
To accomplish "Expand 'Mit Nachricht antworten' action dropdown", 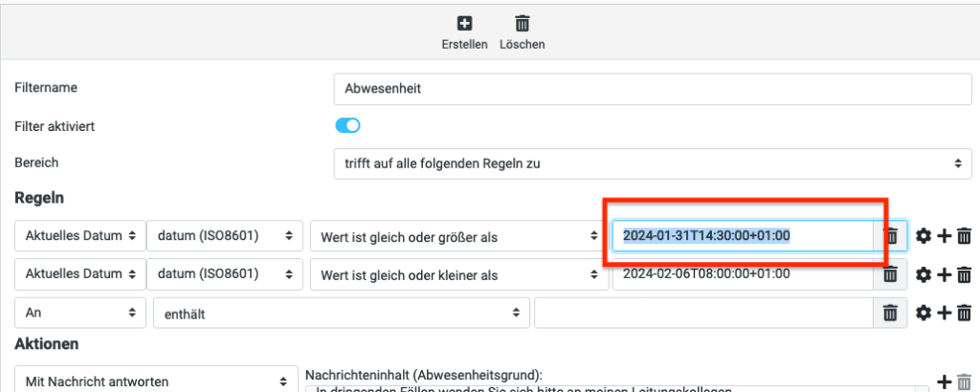I will [155, 381].
